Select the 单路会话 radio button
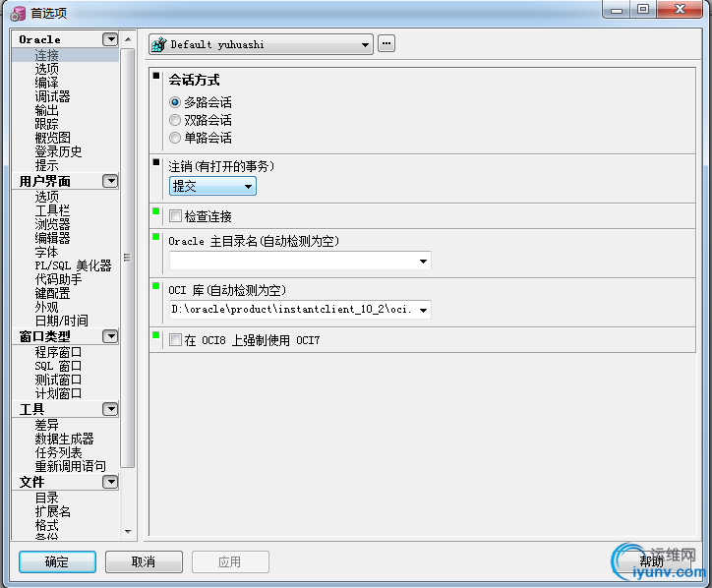This screenshot has height=588, width=712. tap(175, 138)
